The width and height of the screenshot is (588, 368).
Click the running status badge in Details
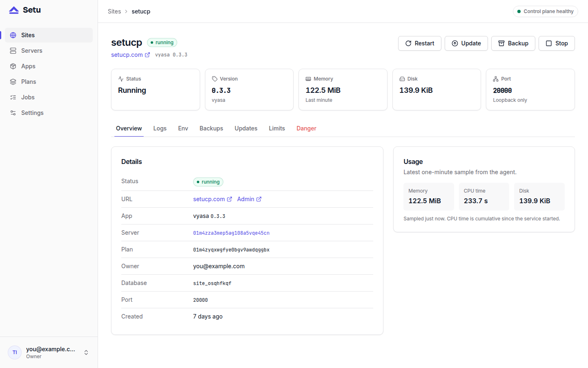coord(208,182)
